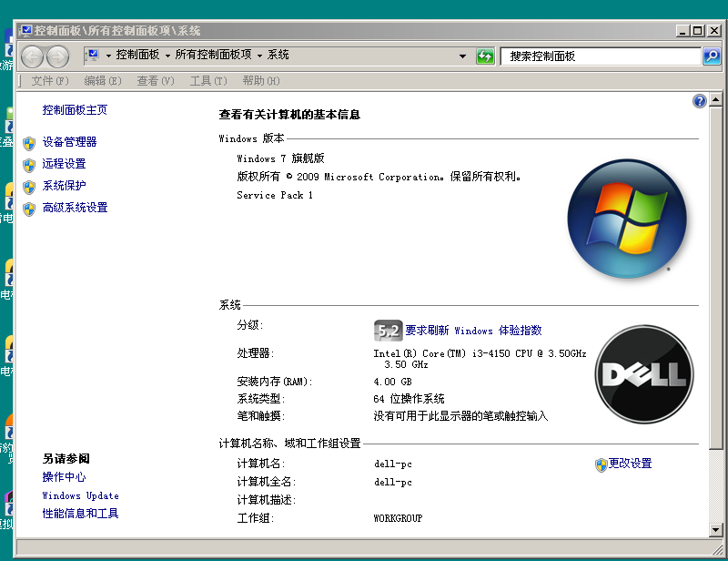The width and height of the screenshot is (728, 561).
Task: Click the vertical scrollbar up arrow
Action: tap(715, 99)
